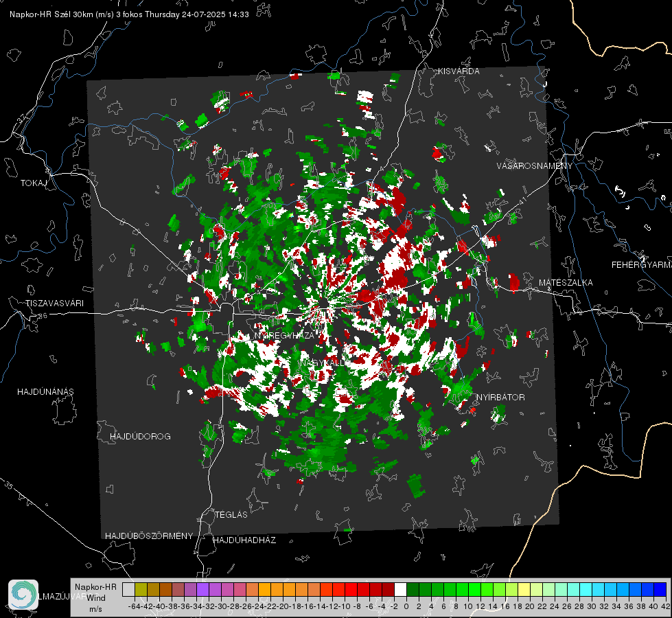Screen dimensions: 672x618
Task: Select the TOKAJ town label
Action: point(34,183)
